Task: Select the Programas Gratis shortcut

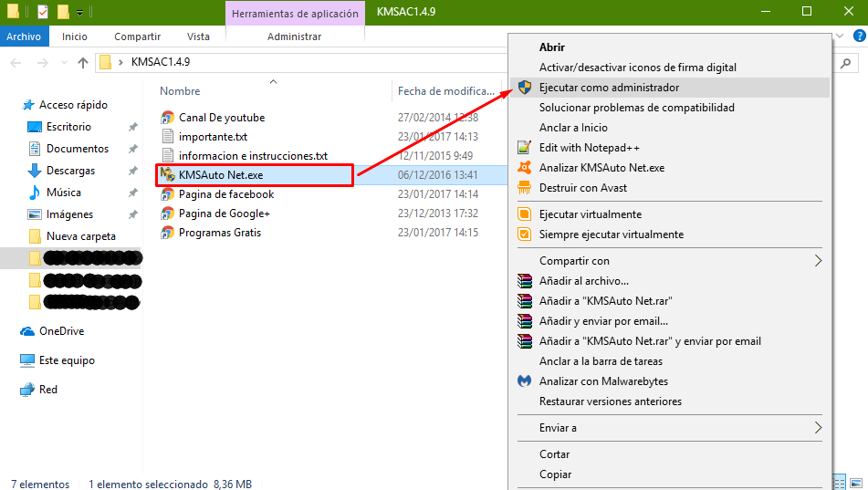Action: pos(220,233)
